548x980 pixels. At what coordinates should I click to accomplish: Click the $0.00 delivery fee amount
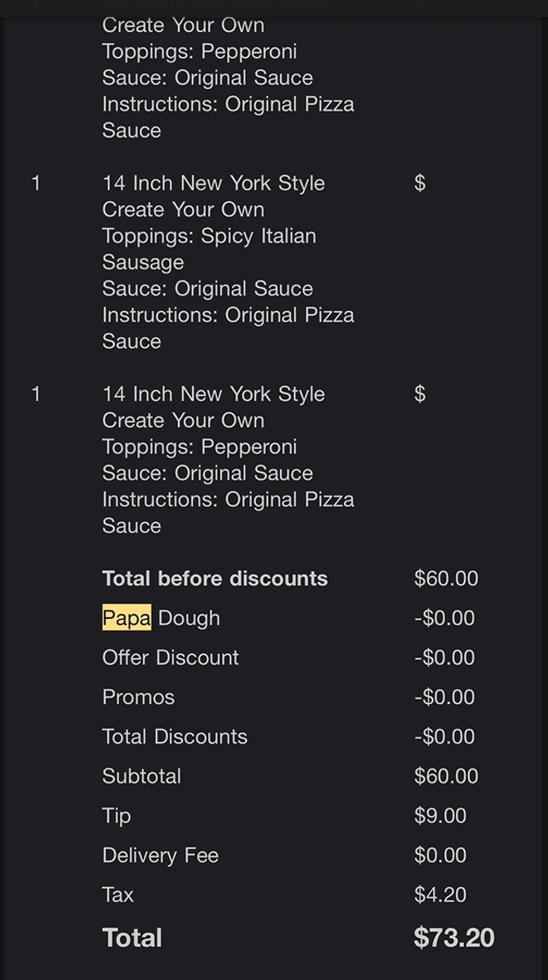[440, 856]
